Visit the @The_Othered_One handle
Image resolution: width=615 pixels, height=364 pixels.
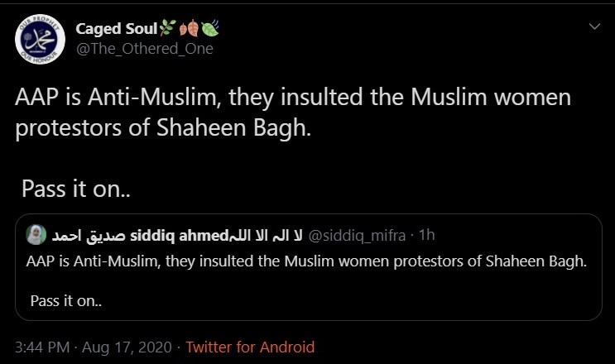point(144,49)
